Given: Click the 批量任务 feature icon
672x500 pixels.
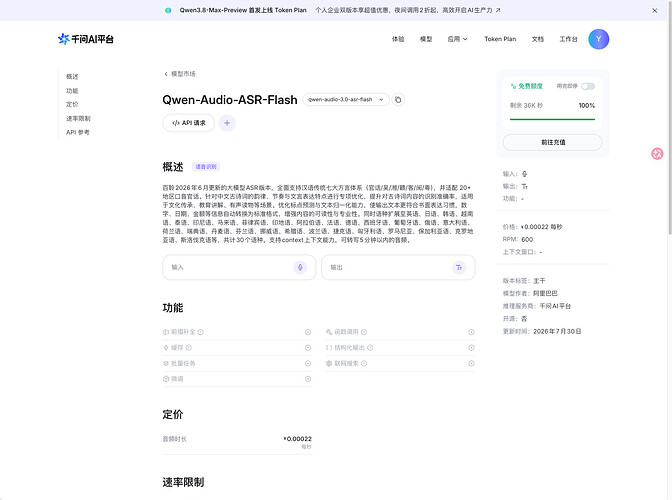Looking at the screenshot, I should pos(166,363).
